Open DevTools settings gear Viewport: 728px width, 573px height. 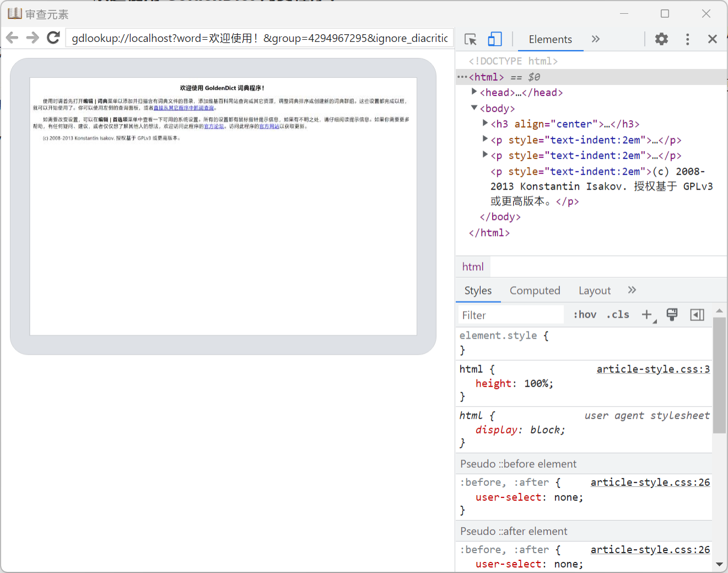[661, 39]
